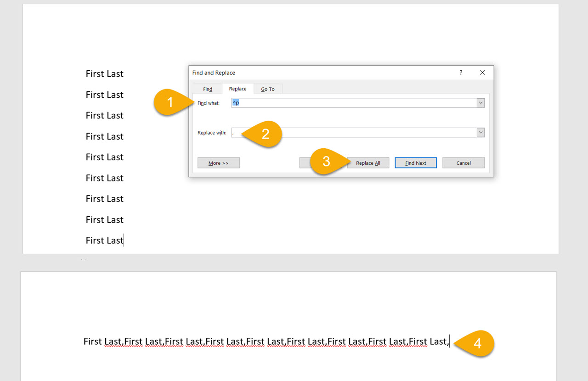588x381 pixels.
Task: Close the Find and Replace dialog with X
Action: tap(482, 73)
